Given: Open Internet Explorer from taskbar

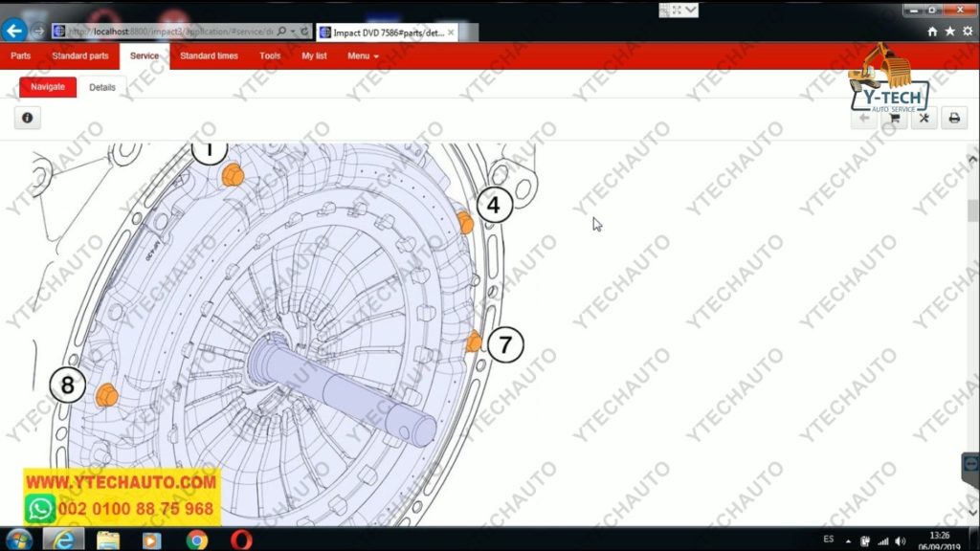Looking at the screenshot, I should click(63, 540).
